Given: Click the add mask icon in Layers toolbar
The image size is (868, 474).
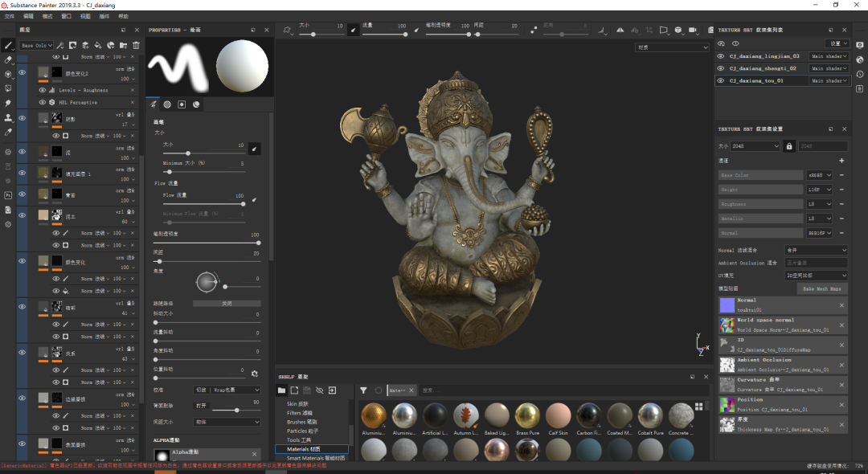Looking at the screenshot, I should click(72, 45).
